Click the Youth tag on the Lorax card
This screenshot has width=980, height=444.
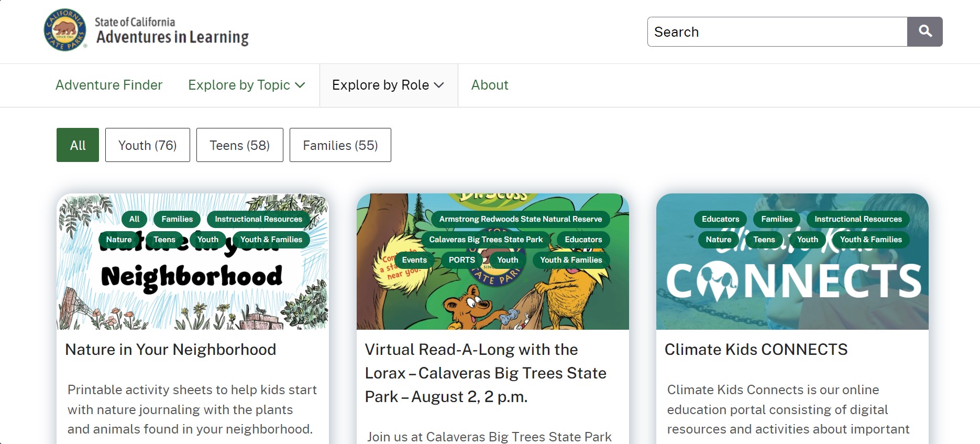pyautogui.click(x=508, y=260)
